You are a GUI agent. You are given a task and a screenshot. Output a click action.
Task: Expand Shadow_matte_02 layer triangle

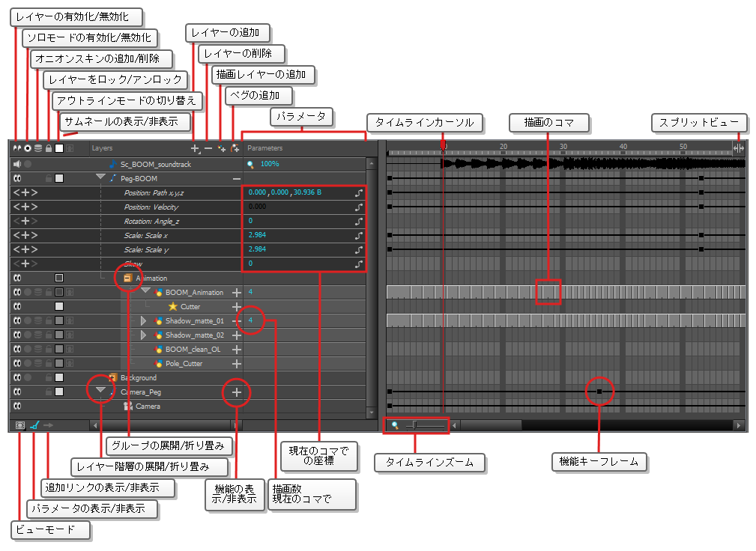coord(143,335)
